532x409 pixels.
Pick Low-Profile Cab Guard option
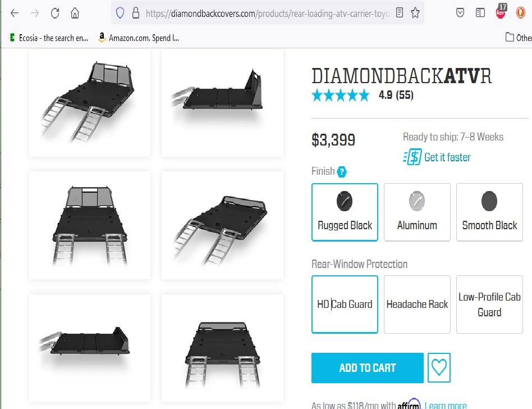pos(489,305)
